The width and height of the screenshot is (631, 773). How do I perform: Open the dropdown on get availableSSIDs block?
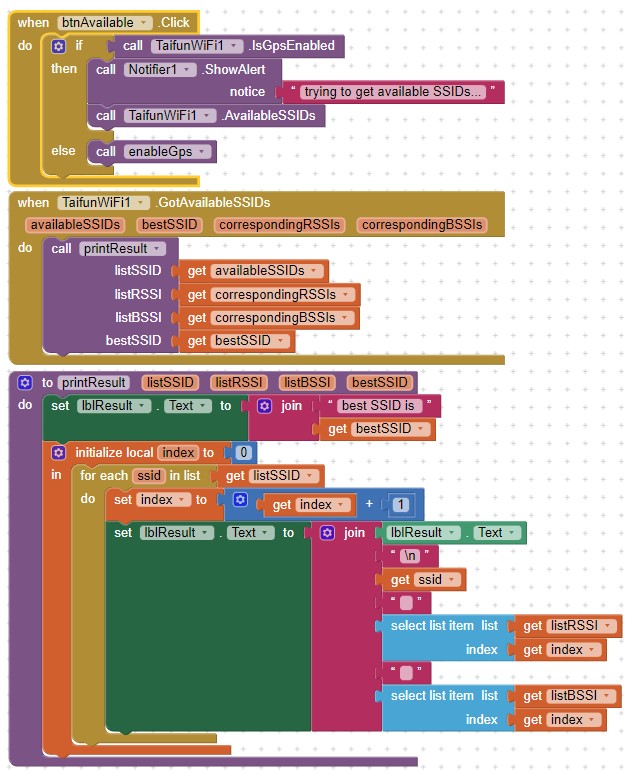click(x=316, y=271)
